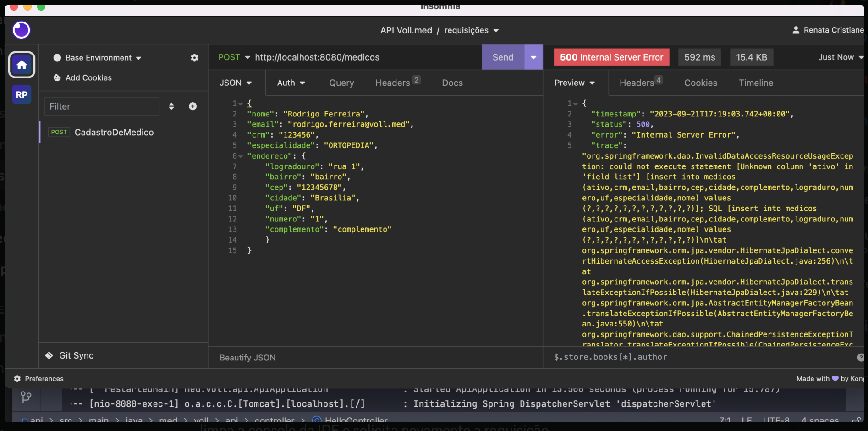Click the IDE git branch icon
This screenshot has height=431, width=868.
tap(26, 397)
